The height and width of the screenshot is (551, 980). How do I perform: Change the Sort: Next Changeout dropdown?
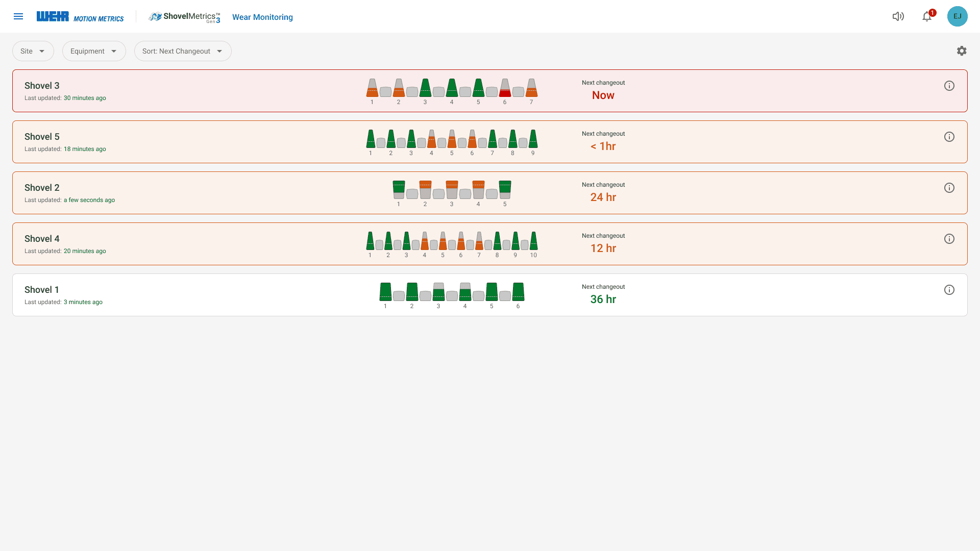(183, 51)
